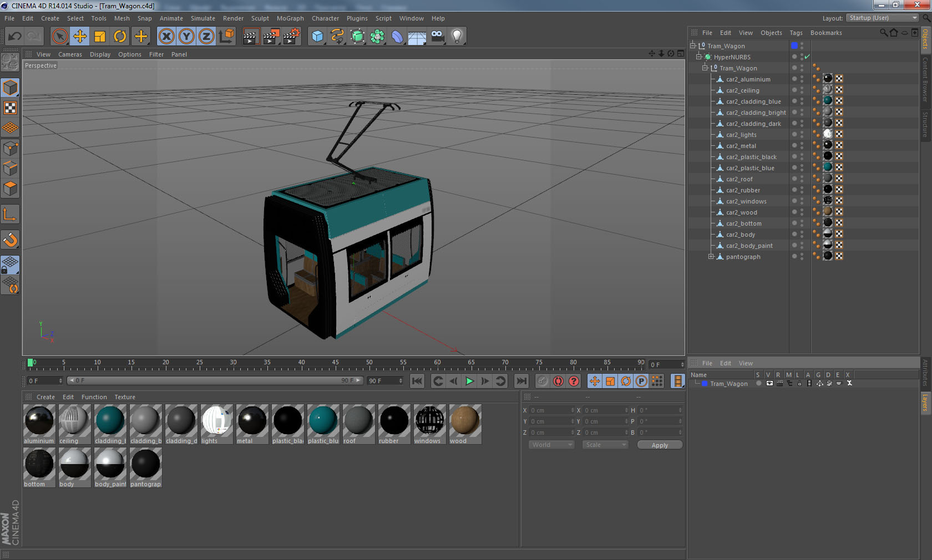Viewport: 932px width, 560px height.
Task: Toggle Autokeying button
Action: [x=558, y=381]
